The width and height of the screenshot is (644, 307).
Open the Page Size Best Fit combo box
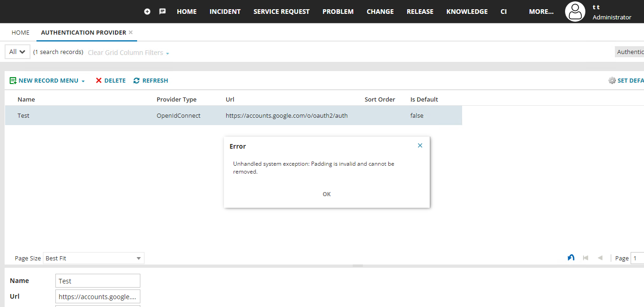(x=94, y=258)
